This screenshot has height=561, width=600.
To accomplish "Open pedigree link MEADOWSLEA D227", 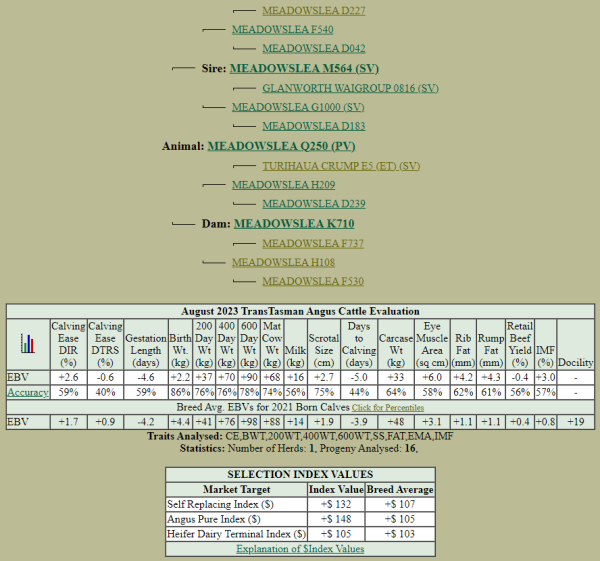I will pos(314,11).
